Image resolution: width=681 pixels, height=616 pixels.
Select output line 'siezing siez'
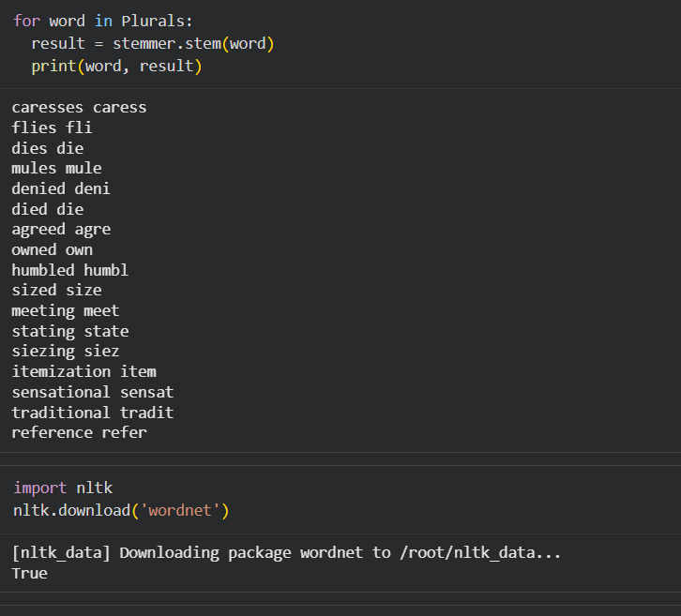(x=66, y=352)
